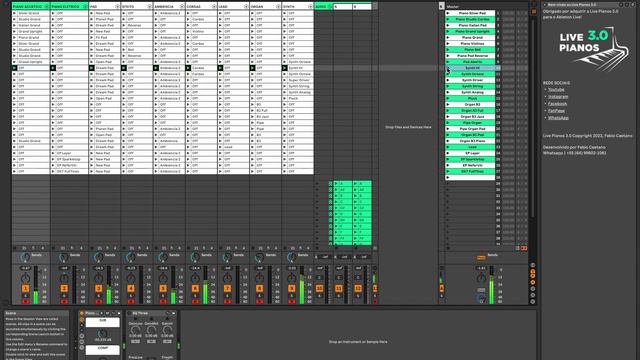640x360 pixels.
Task: Launch Italian Grand clip in Piano Acustico
Action: 15,25
